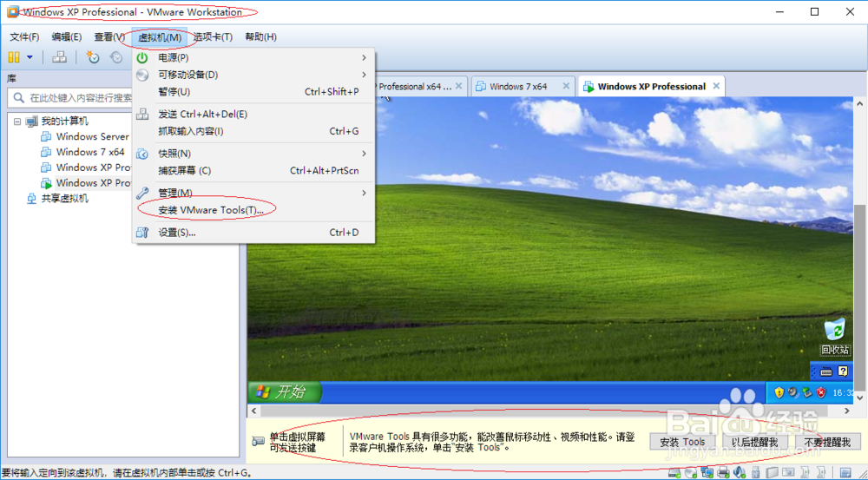The height and width of the screenshot is (480, 868).
Task: Open the 编辑(E) menu
Action: click(x=67, y=37)
